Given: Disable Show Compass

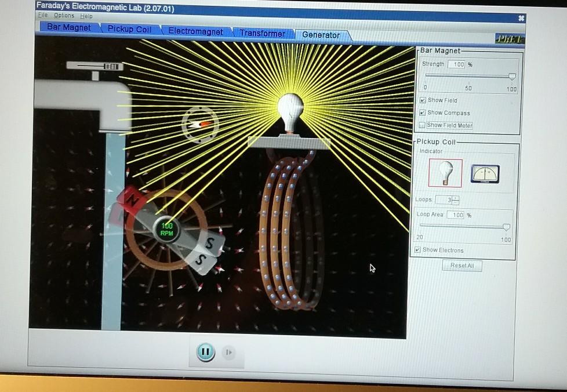Looking at the screenshot, I should [423, 112].
